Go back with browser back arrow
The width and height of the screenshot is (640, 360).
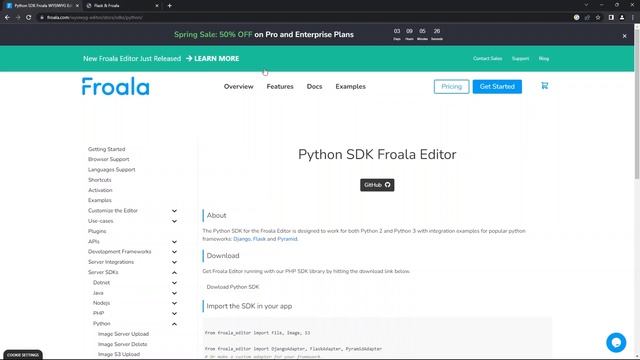tap(7, 18)
